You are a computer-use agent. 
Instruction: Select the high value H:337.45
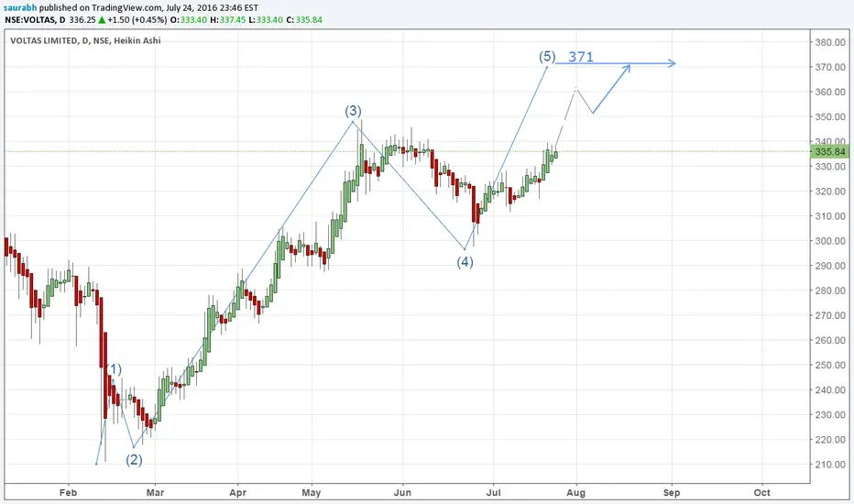tap(229, 19)
